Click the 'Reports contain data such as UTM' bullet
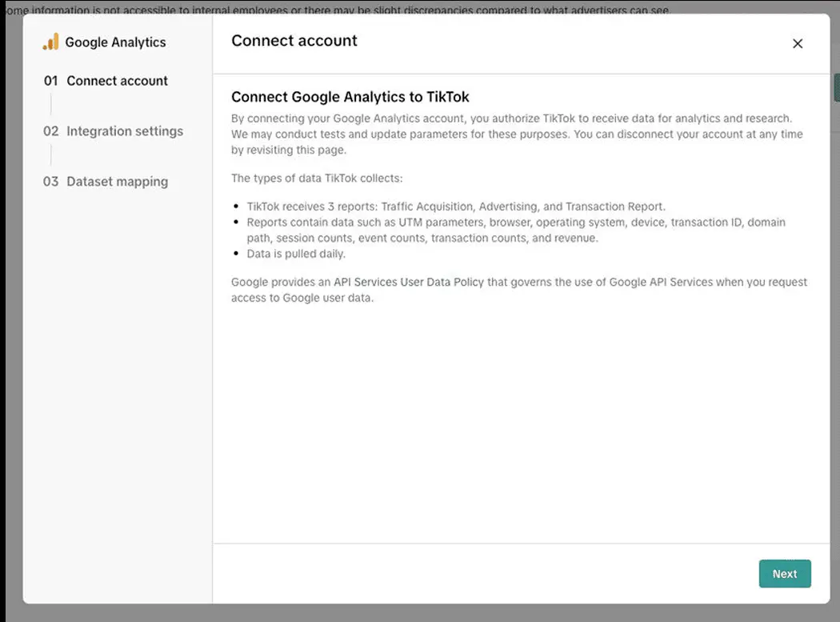 click(516, 230)
